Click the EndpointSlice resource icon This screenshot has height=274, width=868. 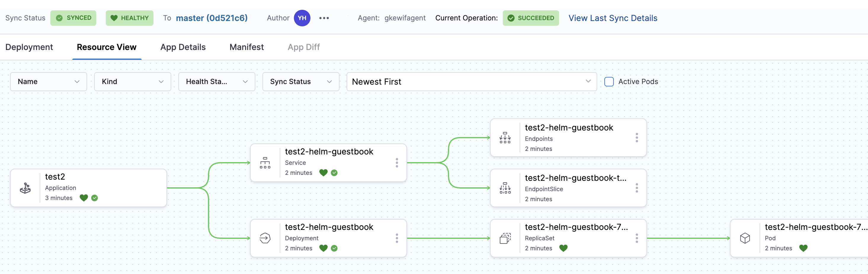(505, 188)
